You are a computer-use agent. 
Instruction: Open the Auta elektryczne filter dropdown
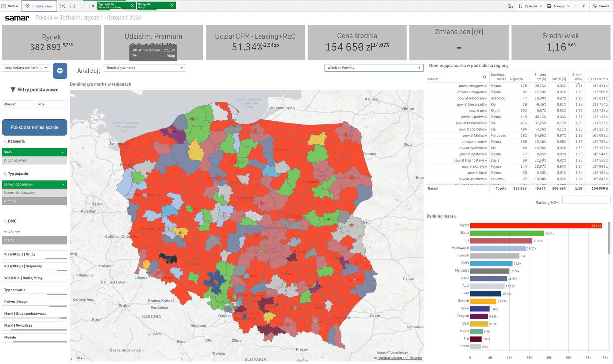pyautogui.click(x=26, y=67)
